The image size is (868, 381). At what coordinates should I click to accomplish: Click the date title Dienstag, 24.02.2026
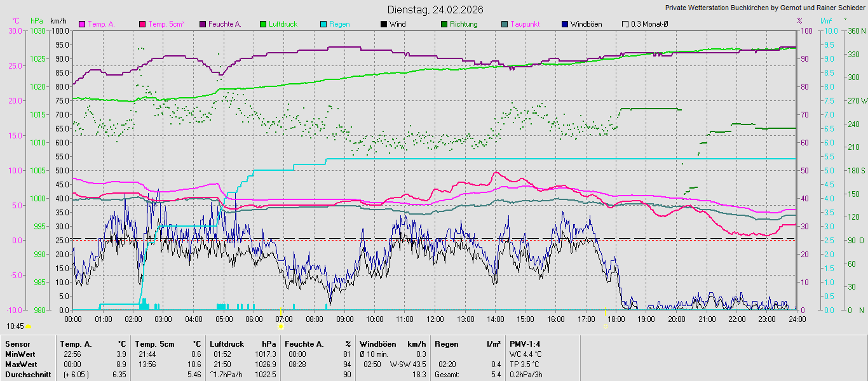point(435,10)
